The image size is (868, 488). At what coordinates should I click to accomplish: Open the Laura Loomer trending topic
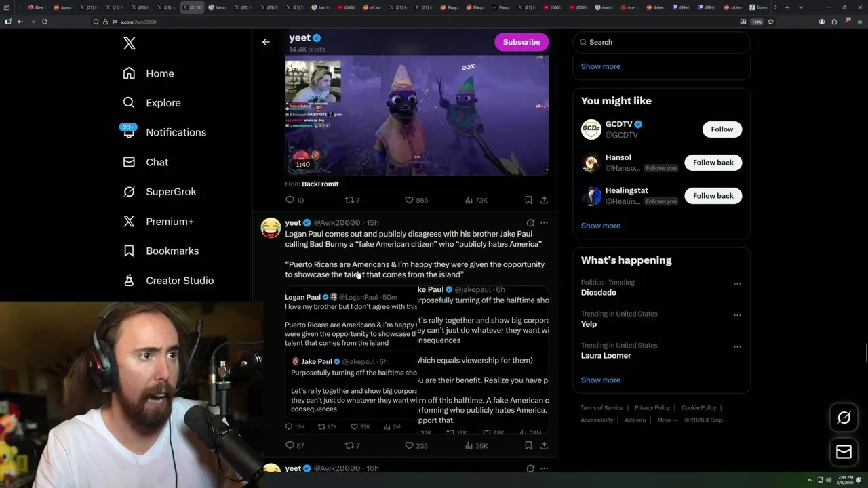click(606, 355)
